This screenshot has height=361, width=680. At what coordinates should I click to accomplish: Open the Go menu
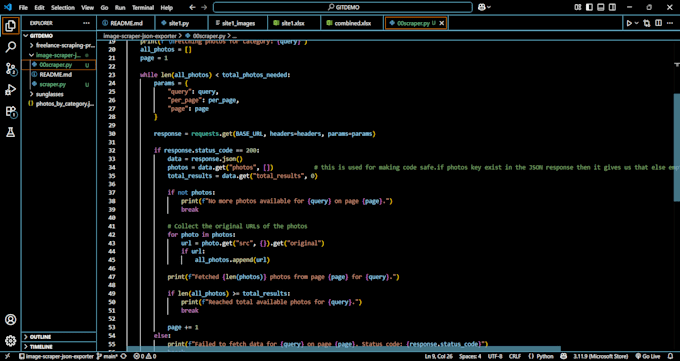pyautogui.click(x=104, y=7)
